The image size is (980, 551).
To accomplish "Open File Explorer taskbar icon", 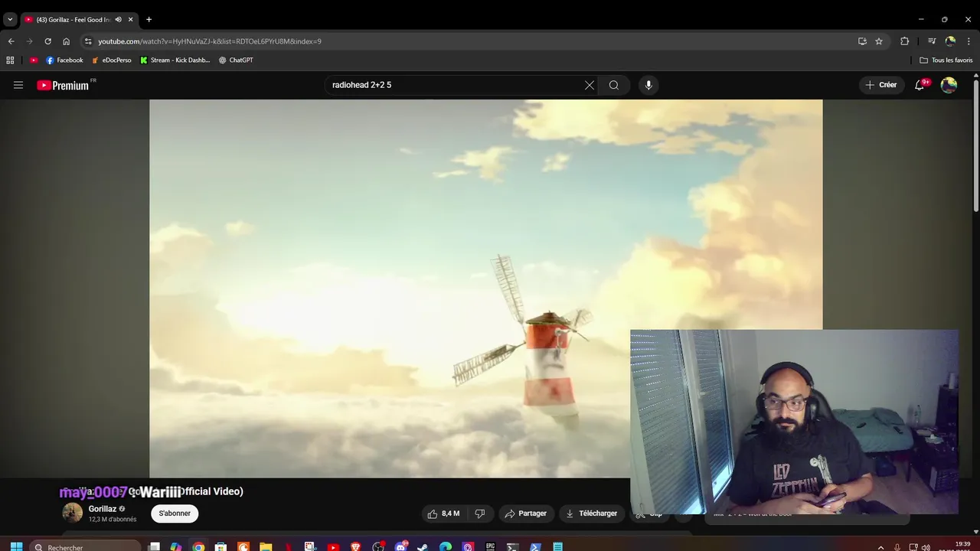I will coord(266,547).
